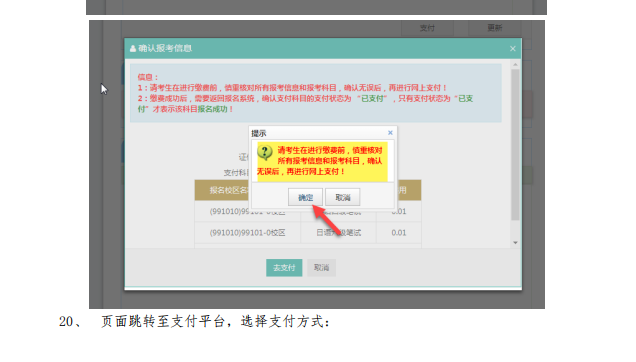Click the vertical scrollbar thumb in the dialog
The image size is (636, 362).
click(x=515, y=144)
